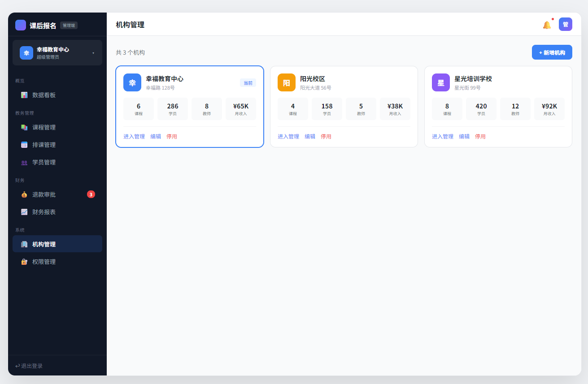Click the 当前 tag on 幸福教育中心

pos(248,83)
